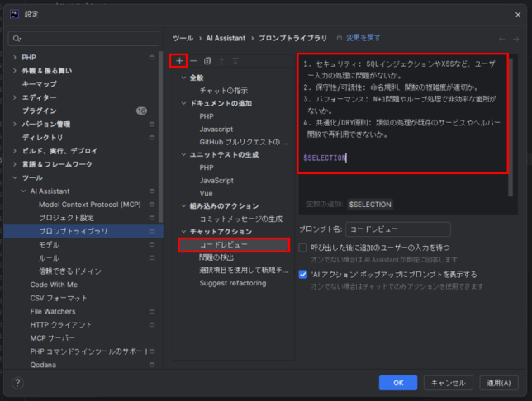Collapse the ツール tree node
Viewport: 532px width, 401px height.
click(15, 177)
